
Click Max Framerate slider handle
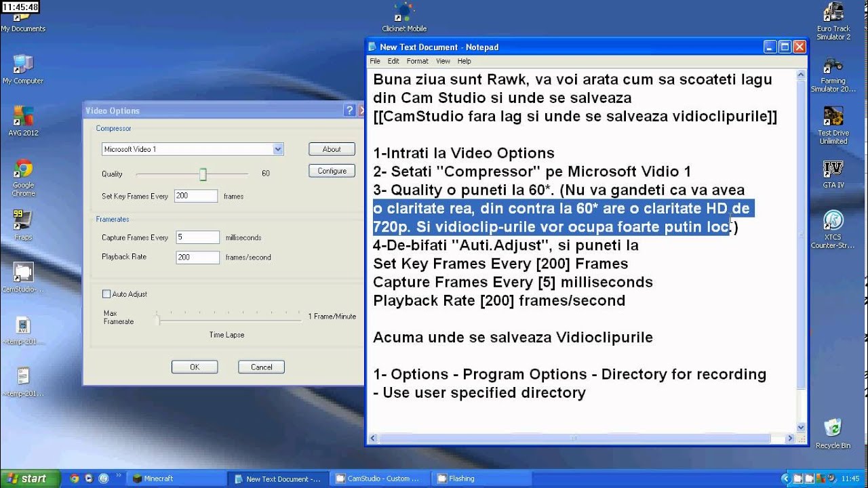coord(157,319)
